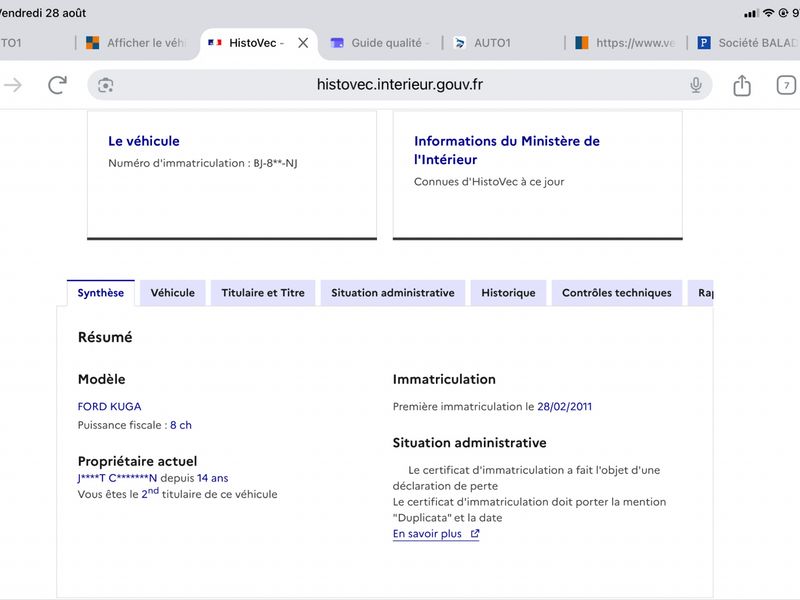Image resolution: width=800 pixels, height=600 pixels.
Task: Open the Historique tab
Action: click(x=508, y=293)
